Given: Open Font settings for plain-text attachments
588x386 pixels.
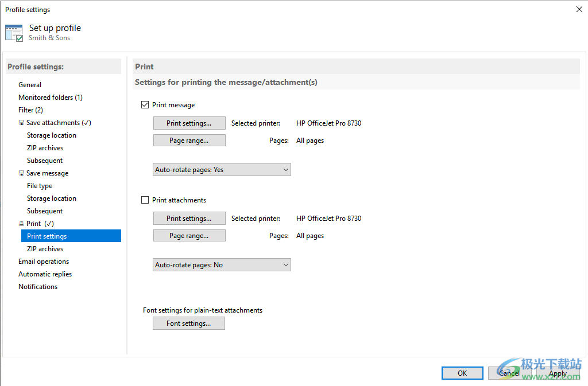Looking at the screenshot, I should point(189,323).
